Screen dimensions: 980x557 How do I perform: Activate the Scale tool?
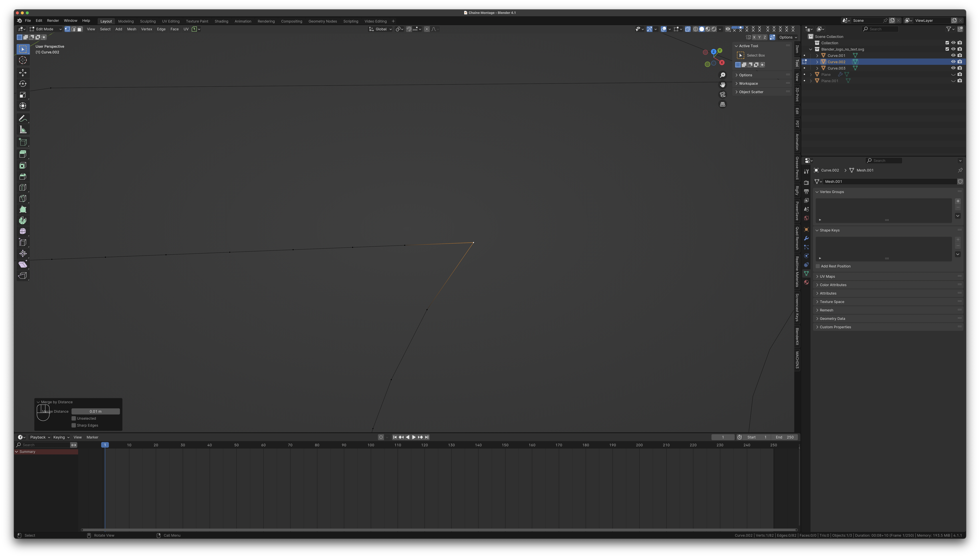point(23,95)
